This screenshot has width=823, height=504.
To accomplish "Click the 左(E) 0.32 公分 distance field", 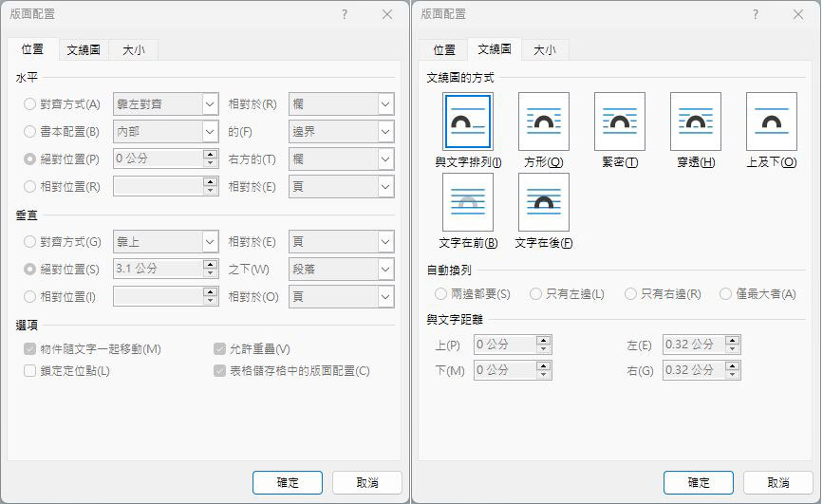I will tap(694, 345).
